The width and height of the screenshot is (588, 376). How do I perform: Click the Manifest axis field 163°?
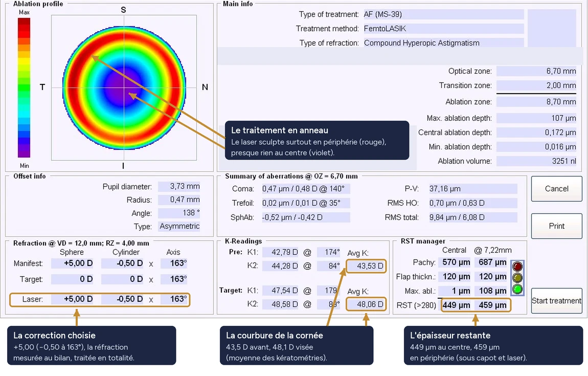pyautogui.click(x=174, y=263)
